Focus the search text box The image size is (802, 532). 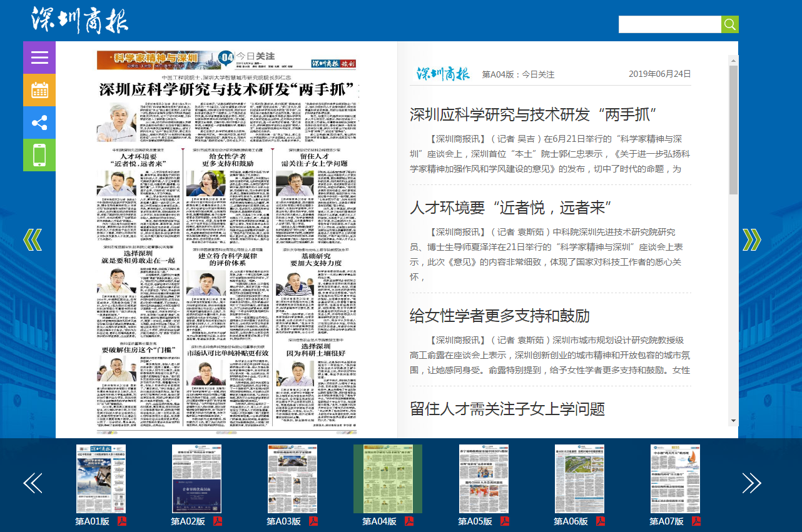tap(670, 24)
